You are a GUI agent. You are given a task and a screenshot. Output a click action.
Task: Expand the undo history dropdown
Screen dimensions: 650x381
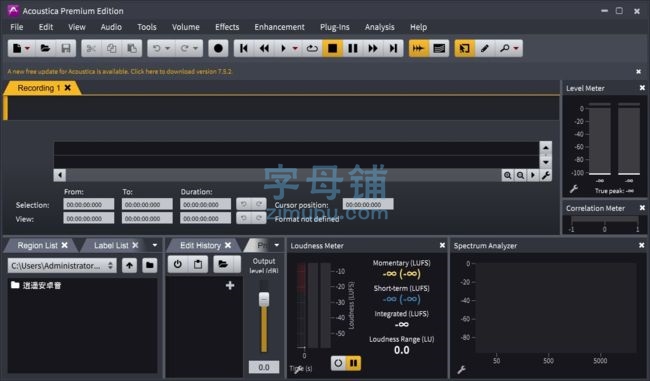(x=167, y=49)
